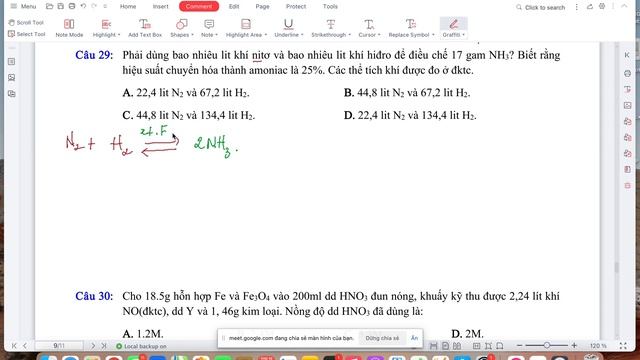The height and width of the screenshot is (360, 640).
Task: Collapse the ribbon with the chevron
Action: [x=624, y=6]
